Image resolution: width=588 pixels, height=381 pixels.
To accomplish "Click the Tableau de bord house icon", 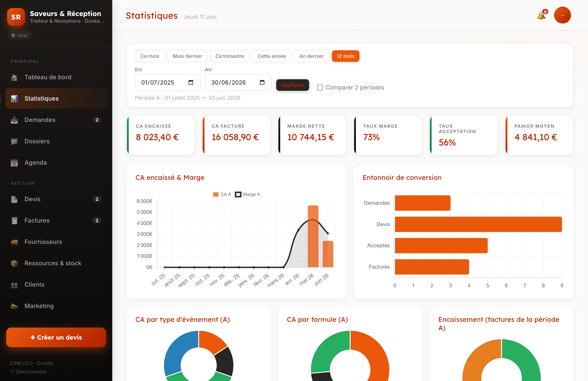I will click(14, 77).
